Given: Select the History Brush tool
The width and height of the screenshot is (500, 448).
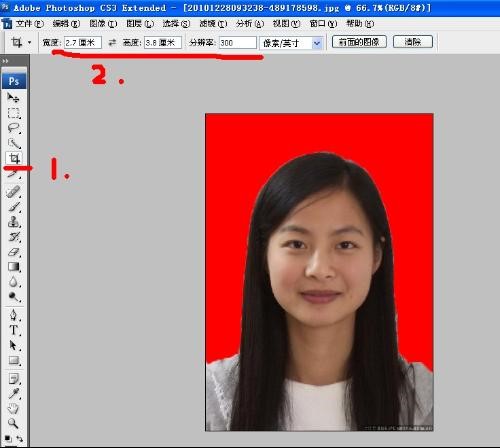Looking at the screenshot, I should point(14,237).
